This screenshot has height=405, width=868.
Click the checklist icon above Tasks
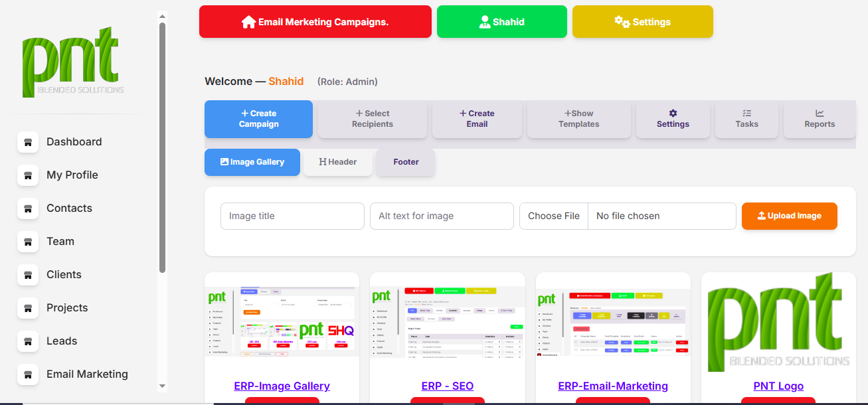coord(747,114)
